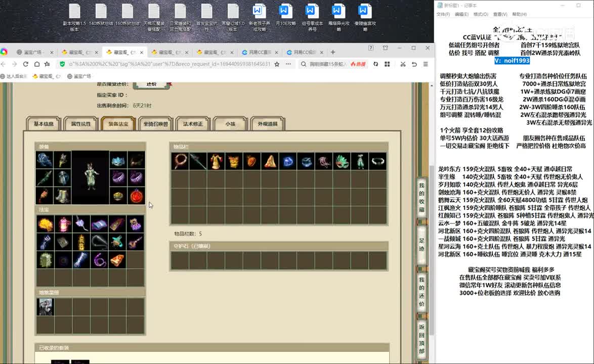This screenshot has width=594, height=364.
Task: Click the yellow robe item in the inventory grid
Action: [216, 162]
